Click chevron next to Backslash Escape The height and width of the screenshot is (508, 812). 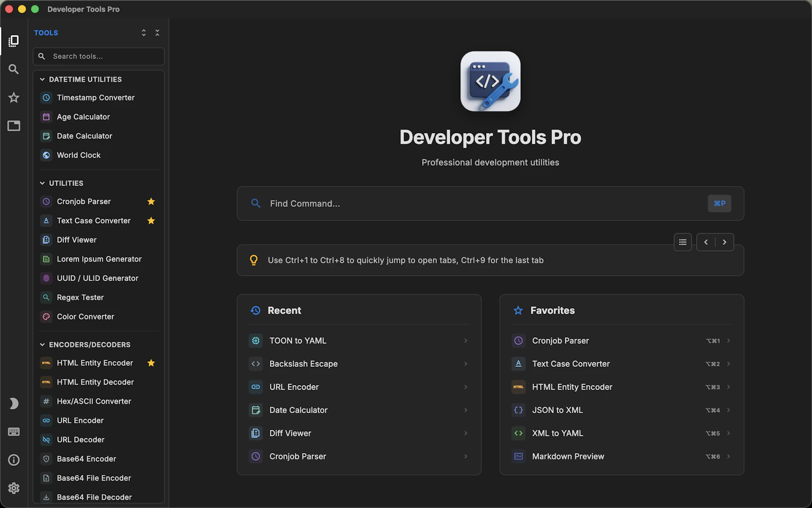coord(465,364)
